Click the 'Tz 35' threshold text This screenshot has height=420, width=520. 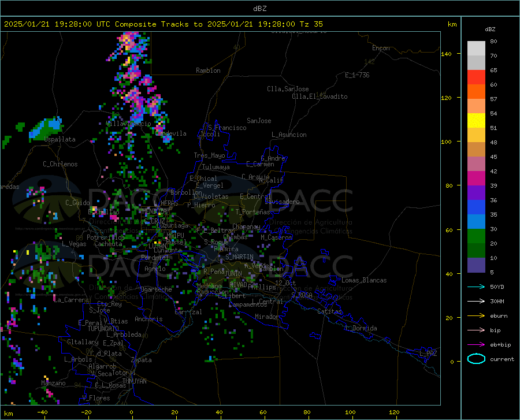pos(311,24)
